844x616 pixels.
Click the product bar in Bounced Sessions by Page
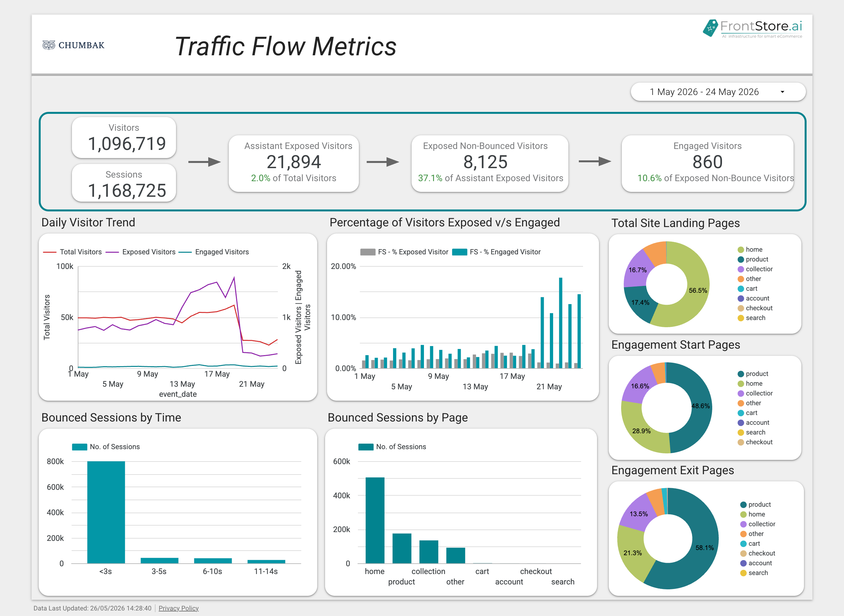(x=402, y=548)
